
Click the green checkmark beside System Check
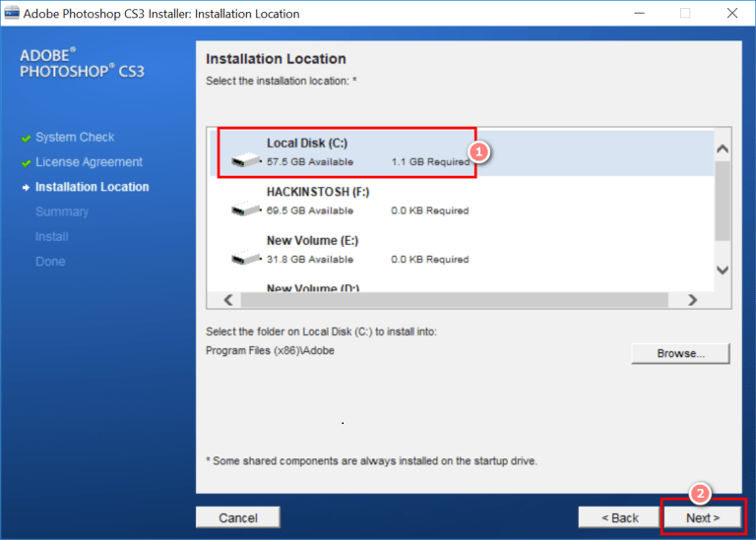click(x=26, y=138)
